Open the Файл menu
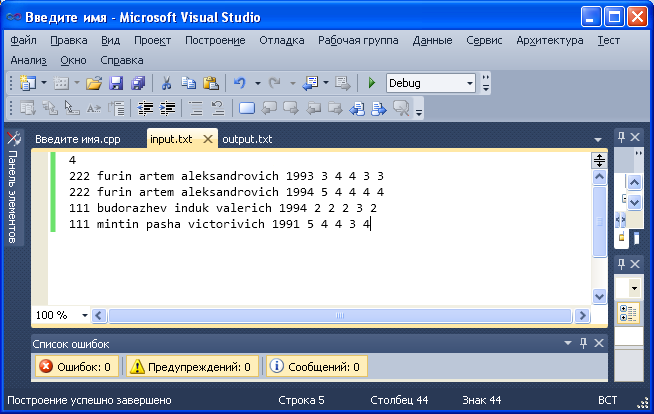Viewport: 654px width, 414px height. [x=23, y=40]
